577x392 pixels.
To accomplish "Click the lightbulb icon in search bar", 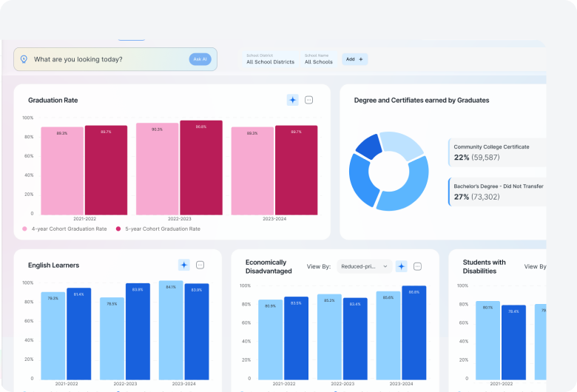I will tap(24, 59).
